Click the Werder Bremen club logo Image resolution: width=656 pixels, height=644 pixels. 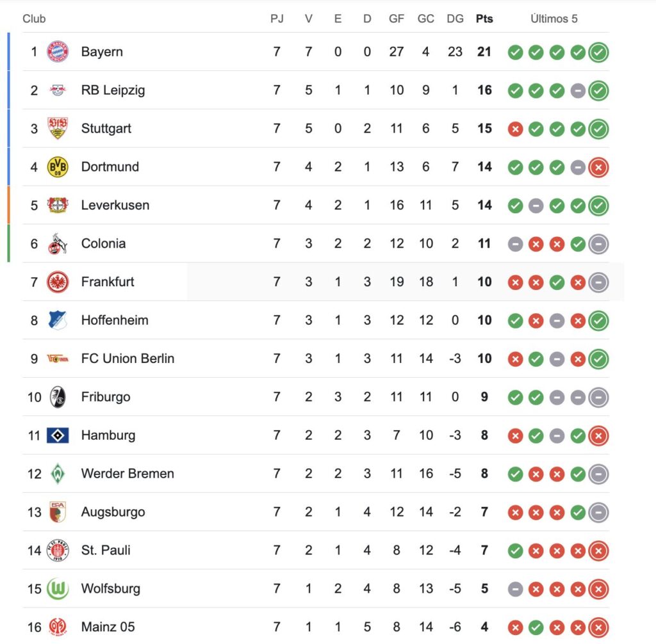point(58,474)
